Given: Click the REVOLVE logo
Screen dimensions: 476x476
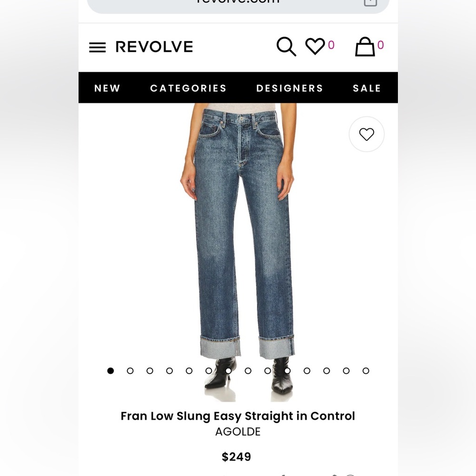Looking at the screenshot, I should 154,47.
